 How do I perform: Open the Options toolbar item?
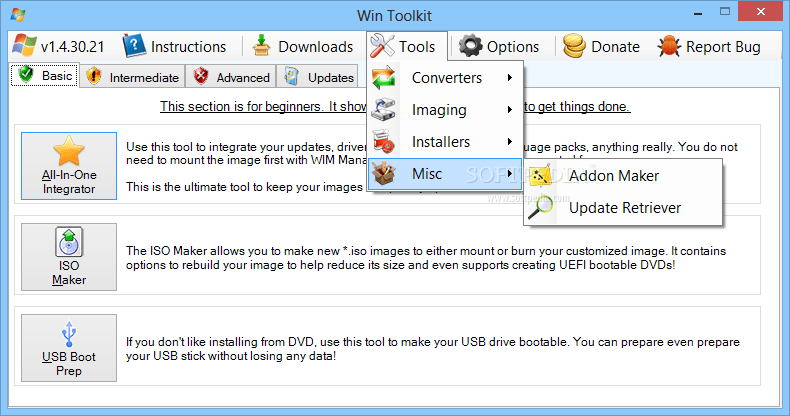[499, 46]
